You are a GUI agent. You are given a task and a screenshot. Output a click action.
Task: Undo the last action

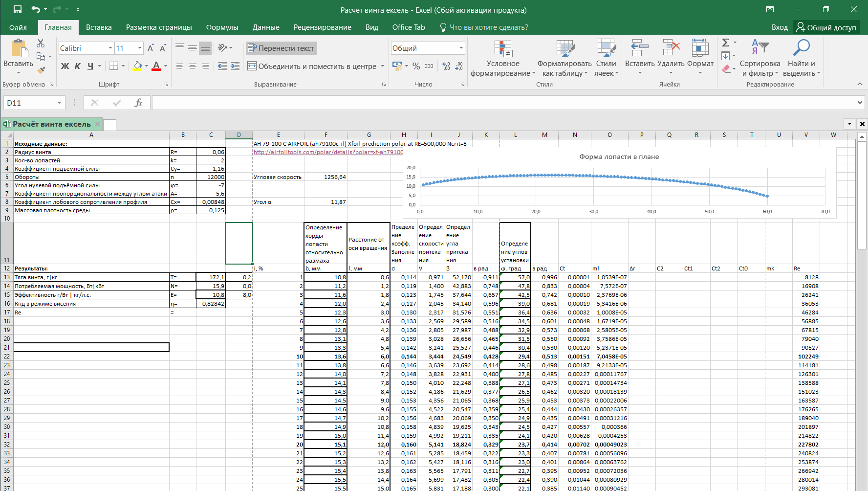(x=36, y=9)
